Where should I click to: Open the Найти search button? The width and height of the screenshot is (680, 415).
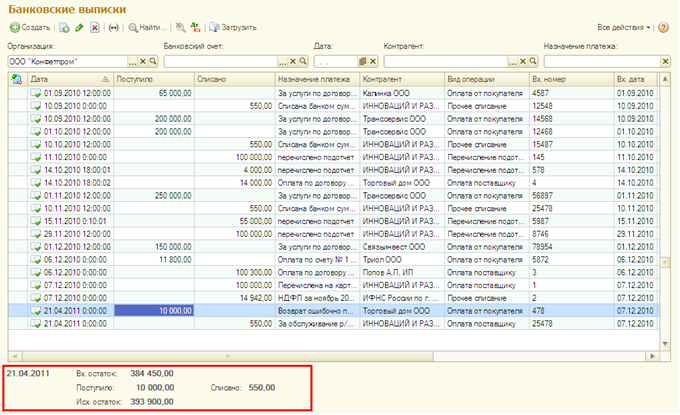pyautogui.click(x=146, y=27)
